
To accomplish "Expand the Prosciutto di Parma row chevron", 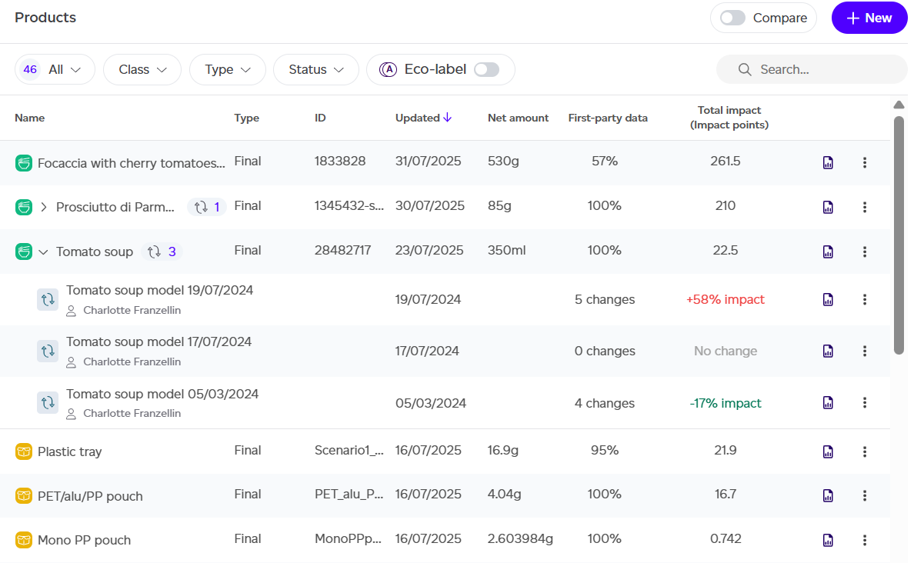I will 44,207.
